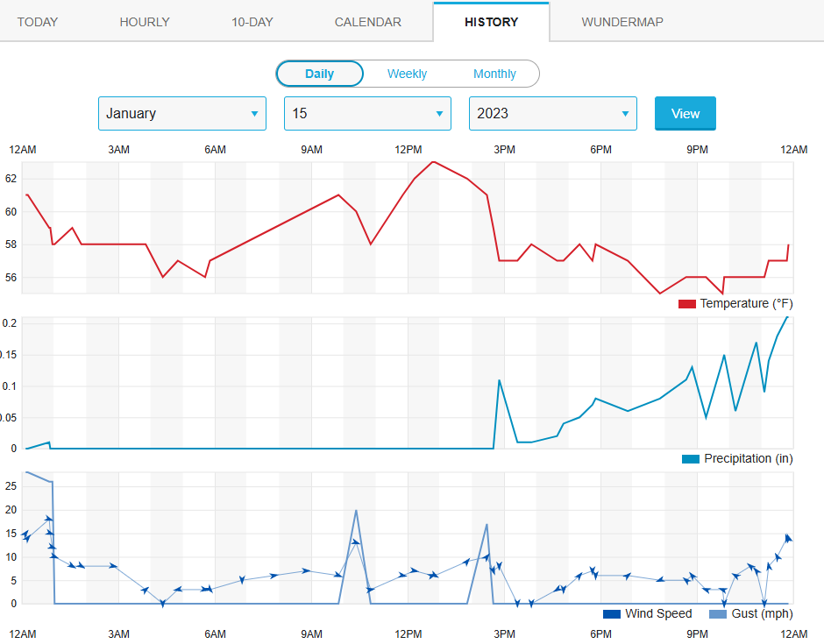Switch history view to Monthly
Viewport: 824px width, 644px height.
pos(494,74)
